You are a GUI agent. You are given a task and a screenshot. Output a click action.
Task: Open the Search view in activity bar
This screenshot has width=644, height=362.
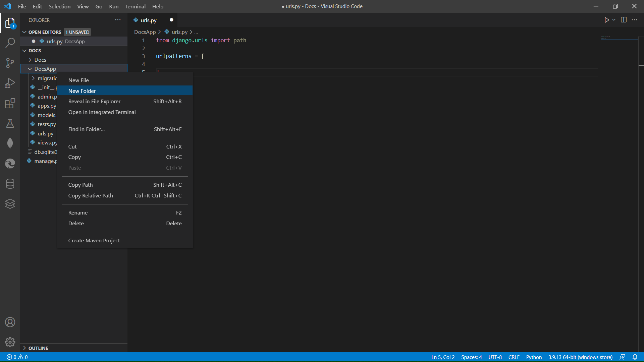(x=10, y=43)
